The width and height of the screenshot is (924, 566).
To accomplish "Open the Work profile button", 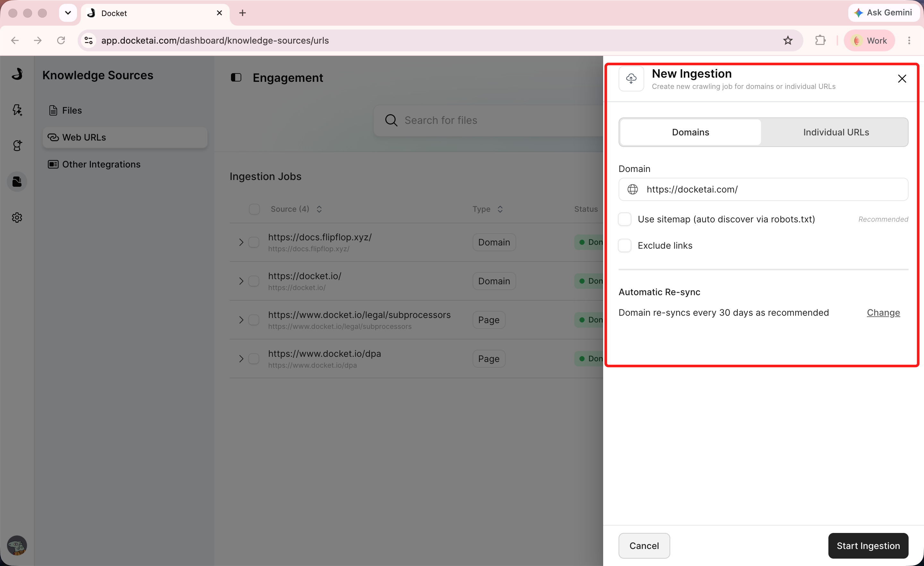I will (x=869, y=40).
